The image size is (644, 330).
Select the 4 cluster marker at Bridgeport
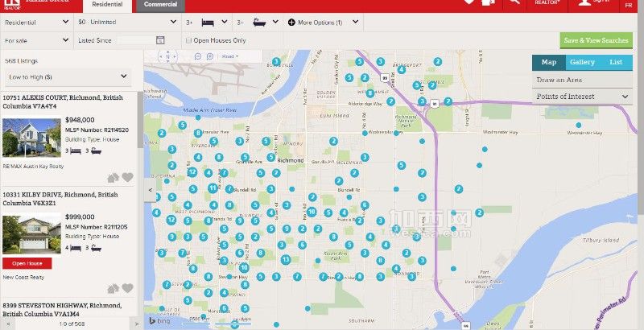(401, 69)
